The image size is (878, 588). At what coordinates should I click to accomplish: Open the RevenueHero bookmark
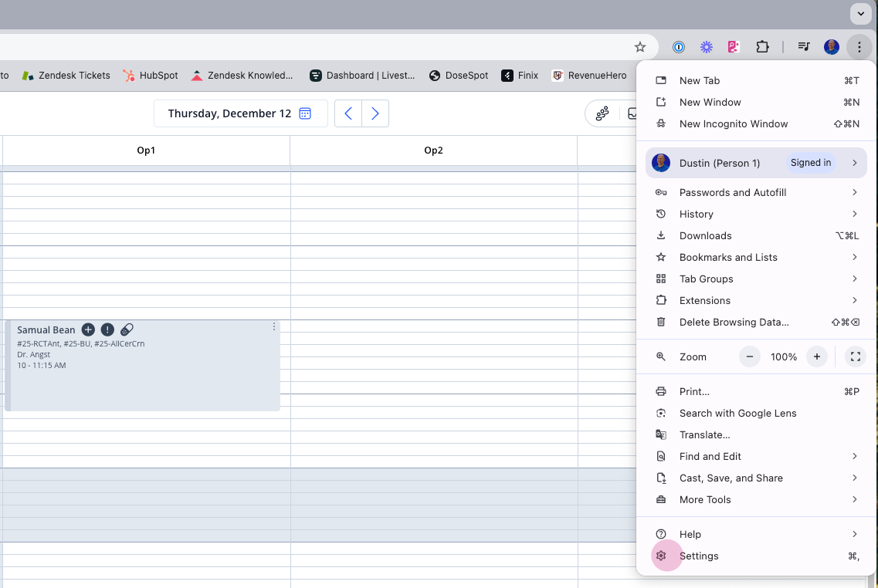[x=589, y=76]
